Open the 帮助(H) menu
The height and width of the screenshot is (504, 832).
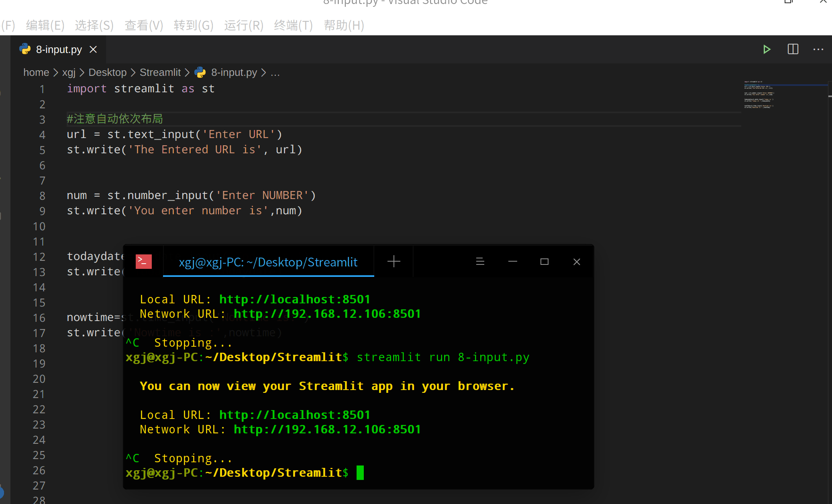[344, 26]
